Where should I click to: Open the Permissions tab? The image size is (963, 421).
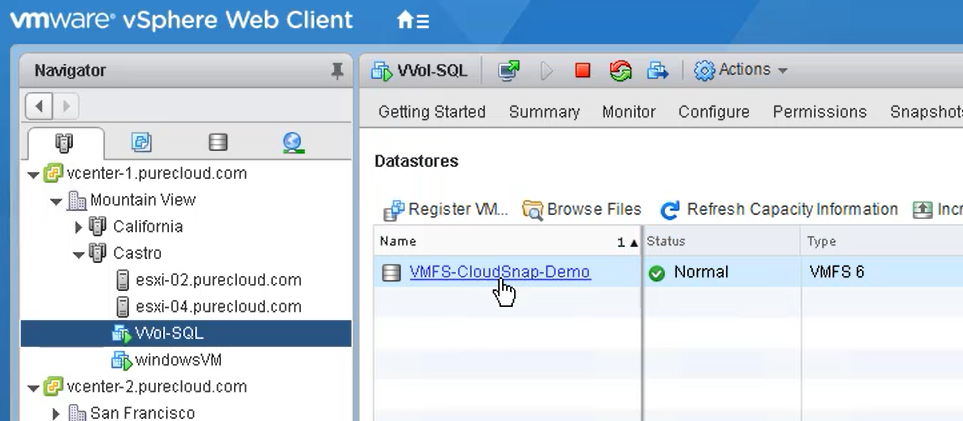[820, 112]
